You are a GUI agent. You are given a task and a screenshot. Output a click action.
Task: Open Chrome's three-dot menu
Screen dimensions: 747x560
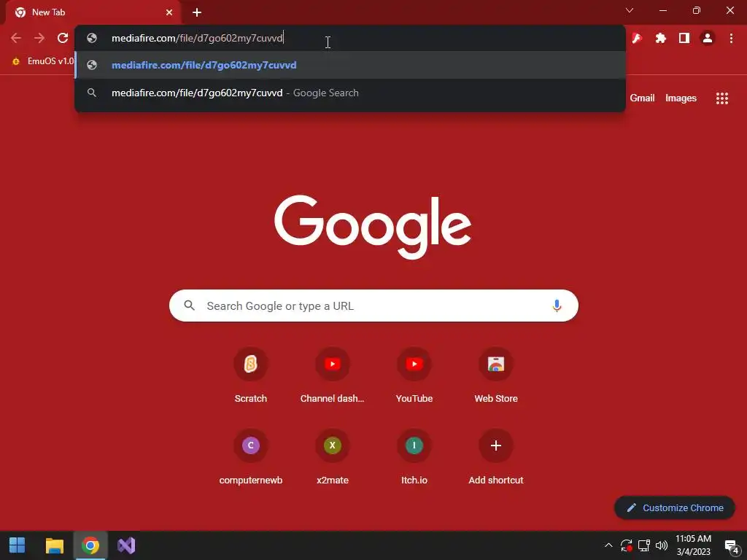click(x=731, y=38)
